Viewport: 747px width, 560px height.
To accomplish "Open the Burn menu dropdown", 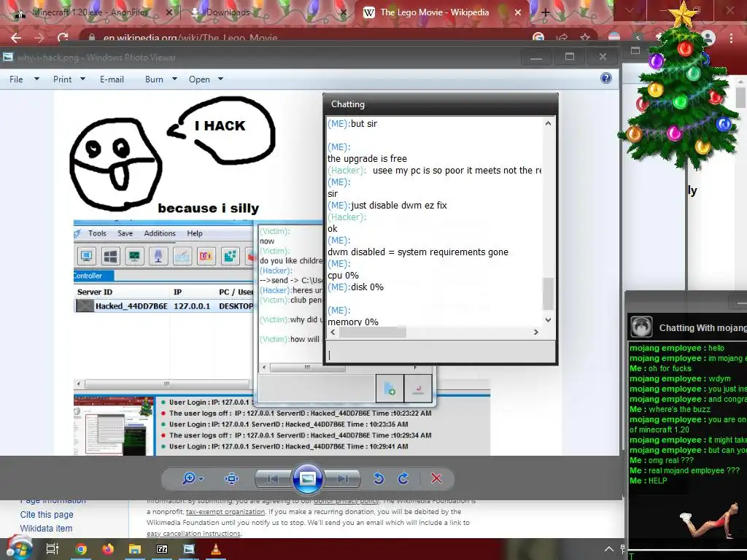I will point(161,79).
